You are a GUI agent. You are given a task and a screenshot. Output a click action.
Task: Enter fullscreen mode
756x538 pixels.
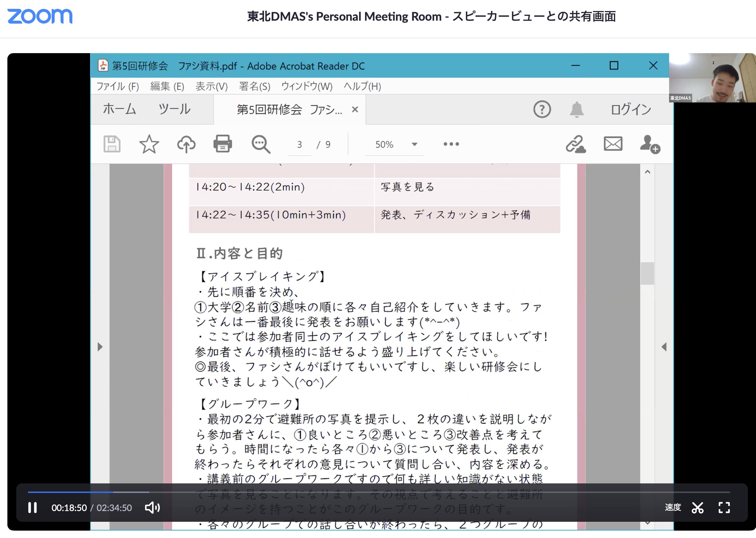tap(724, 508)
